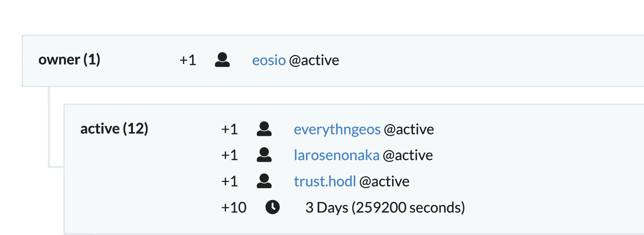Click the +1 weight beside everythngeos
The height and width of the screenshot is (235, 644).
[x=230, y=129]
